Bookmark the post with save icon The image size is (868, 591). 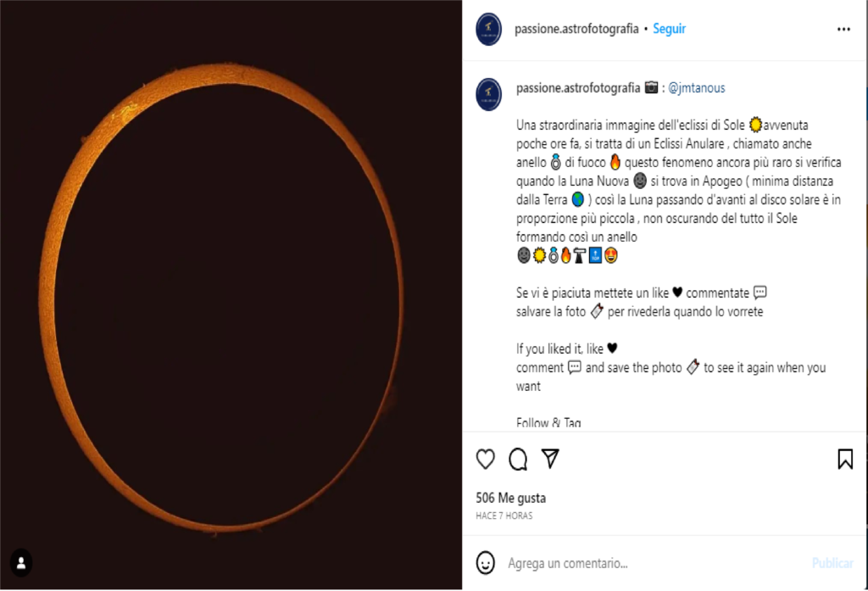[x=844, y=460]
